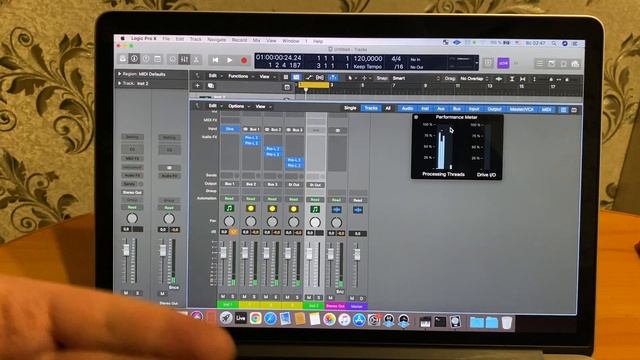This screenshot has height=360, width=640.
Task: Select the All mixer view mode
Action: 388,108
